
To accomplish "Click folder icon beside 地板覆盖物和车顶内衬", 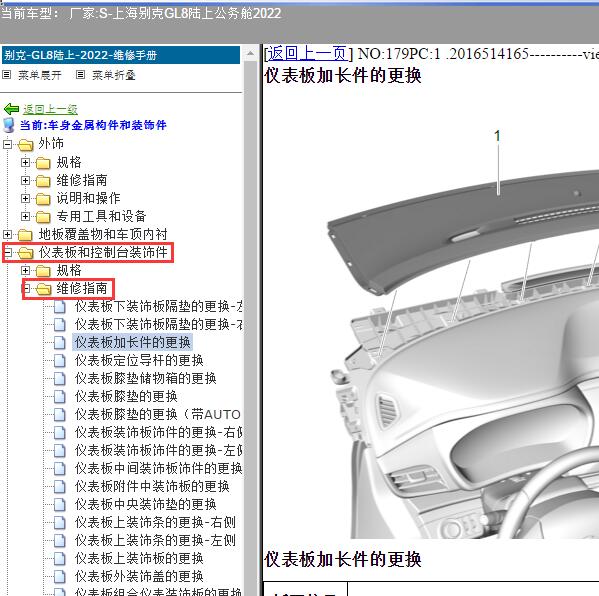I will tap(26, 235).
